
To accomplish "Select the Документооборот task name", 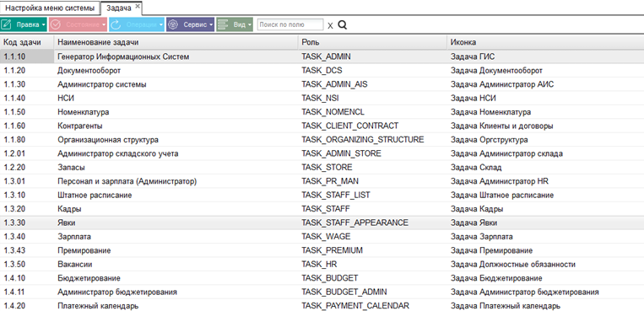I will click(x=89, y=71).
